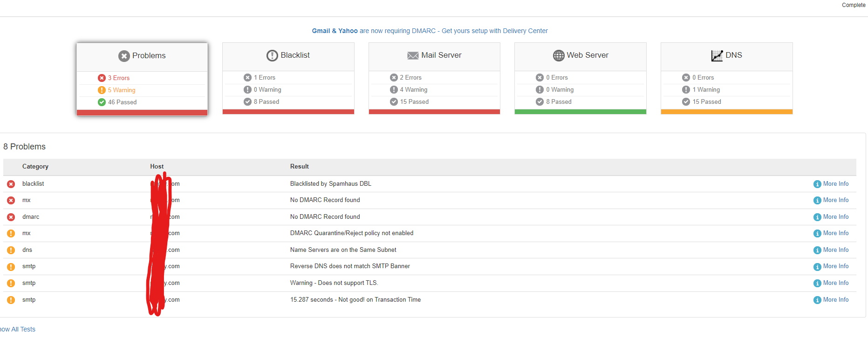Click the Problems panel X icon

tap(124, 56)
